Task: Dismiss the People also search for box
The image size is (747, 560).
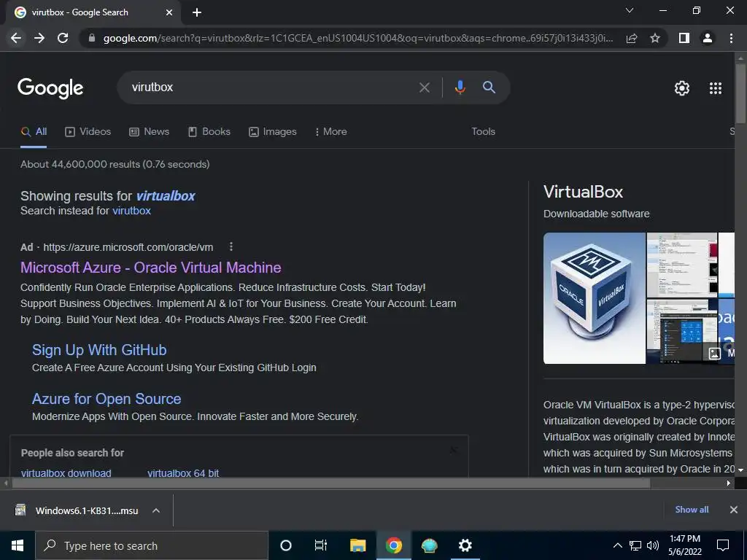Action: pyautogui.click(x=454, y=450)
